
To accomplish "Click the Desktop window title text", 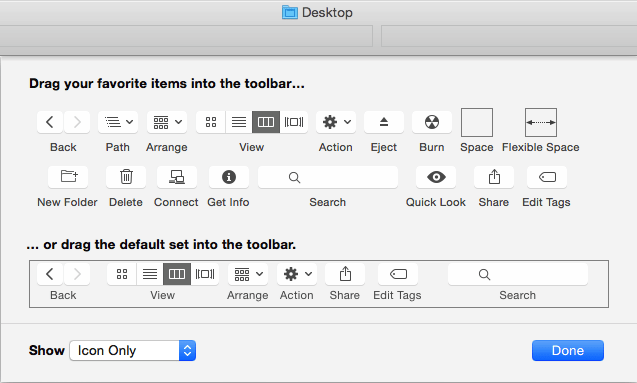I will 327,13.
